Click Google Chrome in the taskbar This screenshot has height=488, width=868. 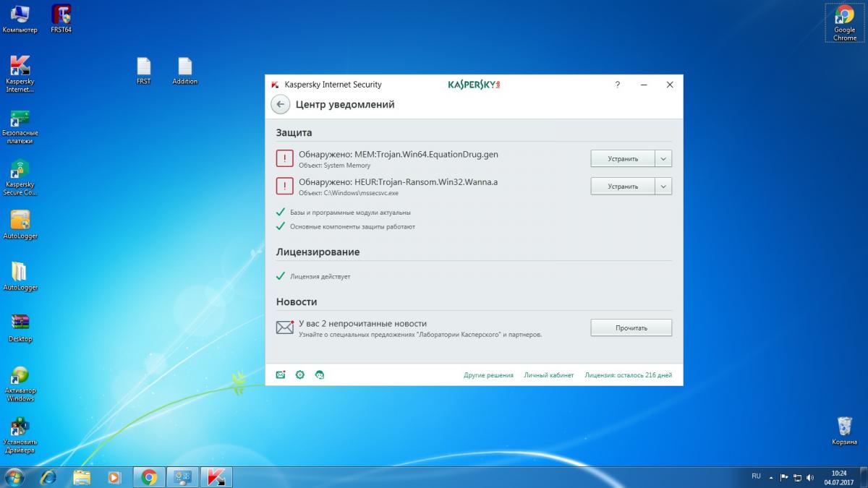(x=149, y=477)
